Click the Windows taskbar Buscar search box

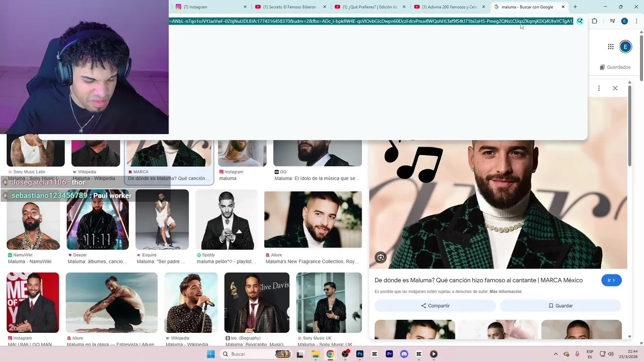click(257, 354)
